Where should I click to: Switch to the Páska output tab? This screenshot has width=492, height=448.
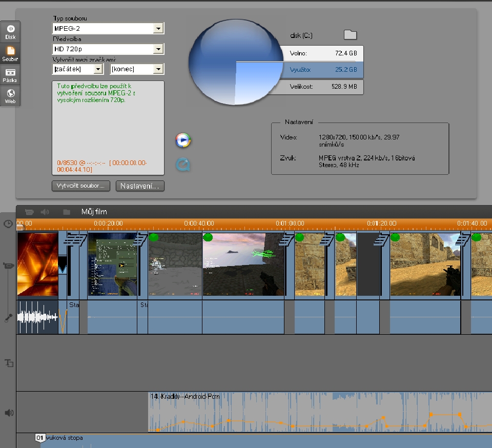click(x=10, y=75)
